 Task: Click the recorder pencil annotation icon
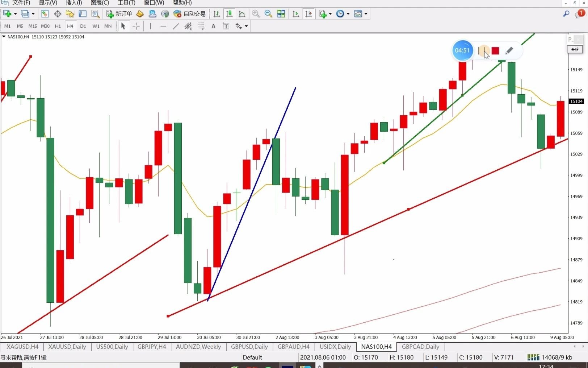[509, 51]
